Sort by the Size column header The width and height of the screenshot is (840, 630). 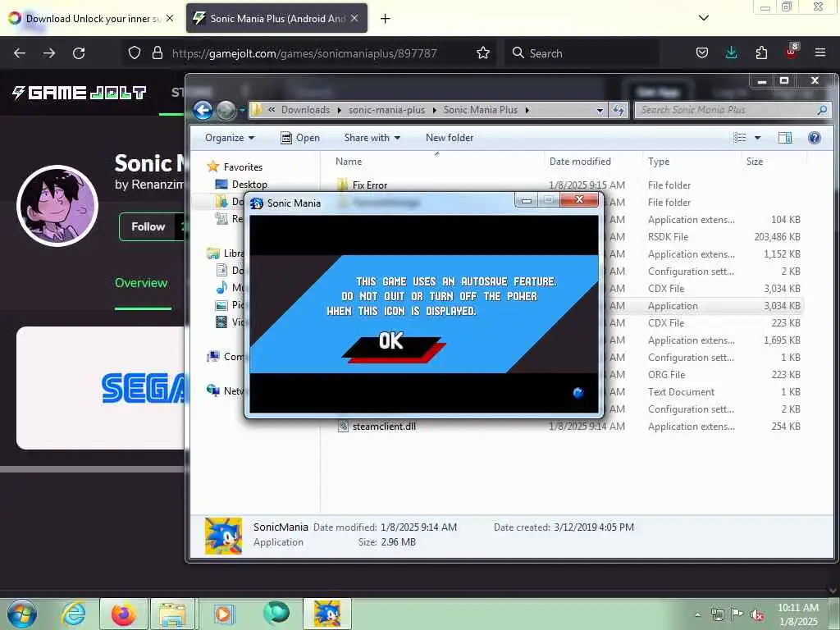pyautogui.click(x=755, y=162)
